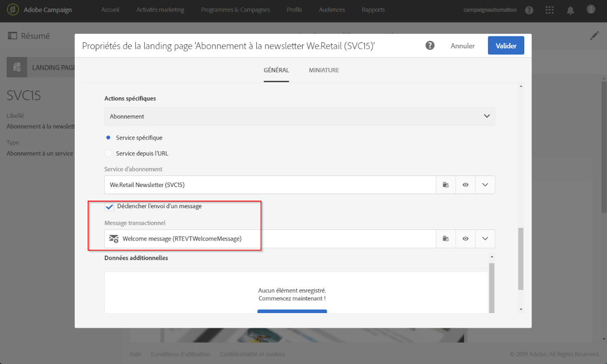The height and width of the screenshot is (364, 607).
Task: Click the Commencez maintenant ! text
Action: 292,298
